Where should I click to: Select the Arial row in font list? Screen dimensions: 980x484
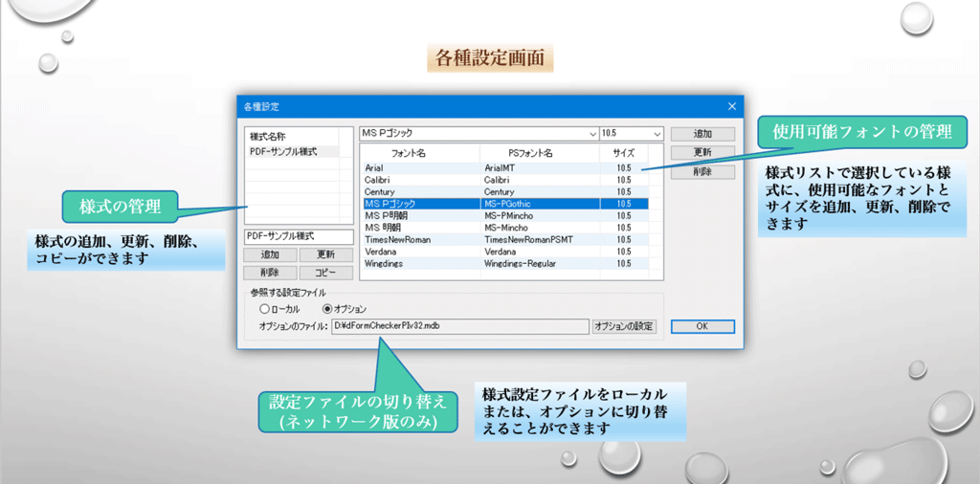tap(421, 167)
